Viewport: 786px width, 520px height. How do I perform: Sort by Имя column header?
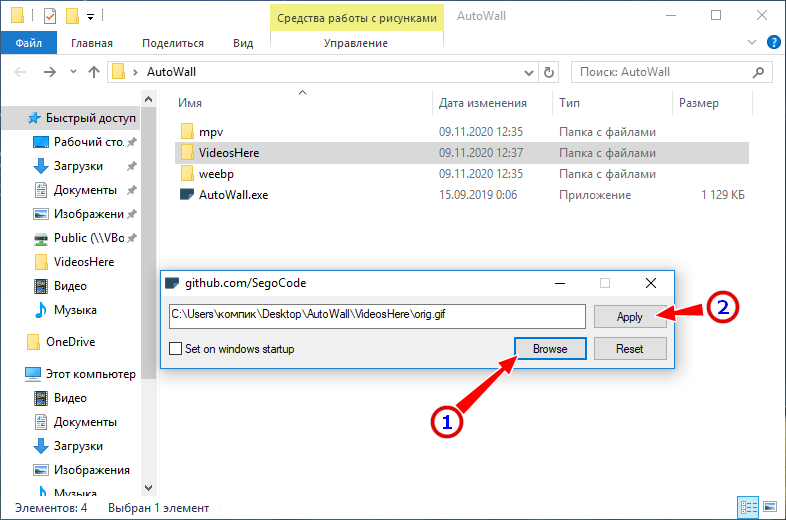pyautogui.click(x=190, y=103)
